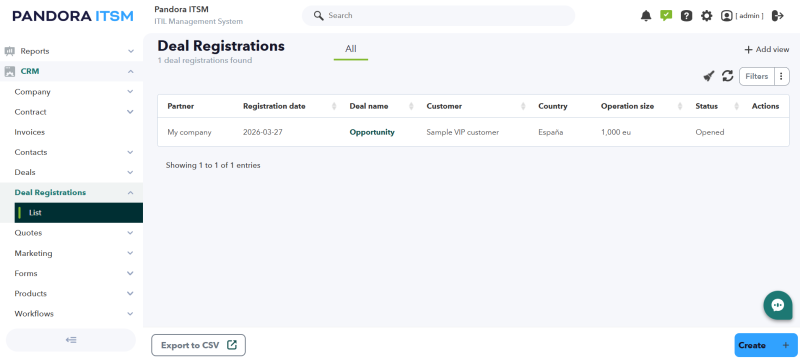Expand the Company submenu chevron

131,92
